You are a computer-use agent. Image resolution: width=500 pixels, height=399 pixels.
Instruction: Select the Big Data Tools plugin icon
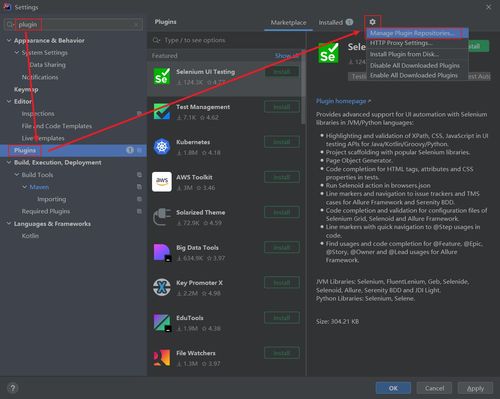coord(162,252)
